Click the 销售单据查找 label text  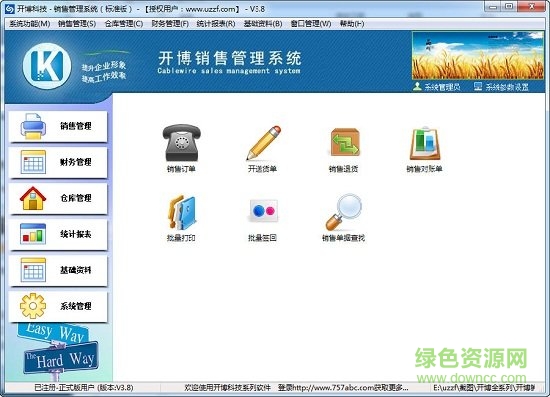point(343,238)
